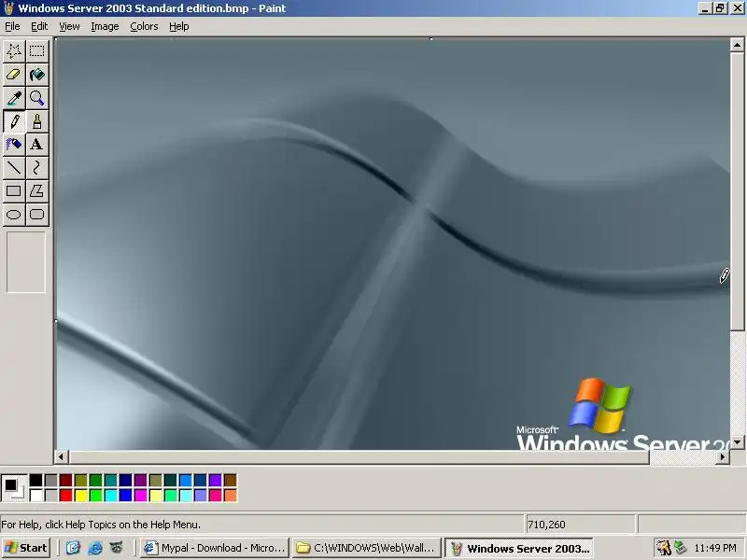This screenshot has width=747, height=560.
Task: Open the View menu
Action: click(x=69, y=27)
